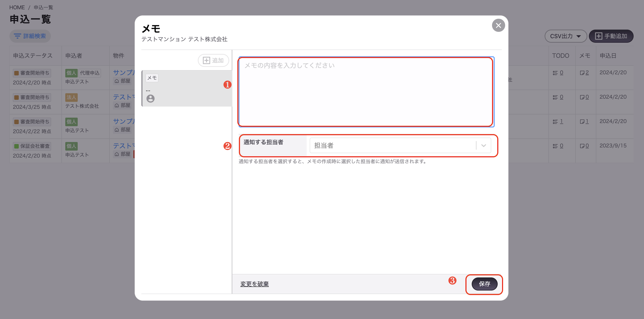Click the user avatar icon in the memo list item
The width and height of the screenshot is (644, 319).
click(151, 99)
